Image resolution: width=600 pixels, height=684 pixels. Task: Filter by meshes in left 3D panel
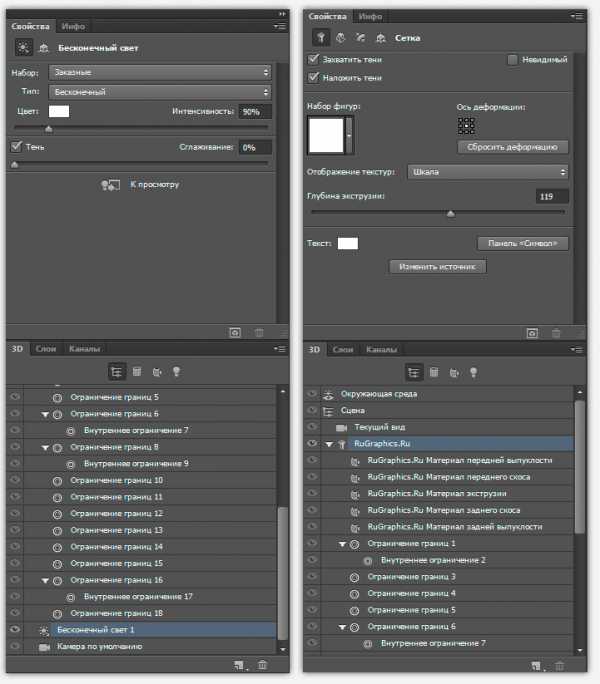(137, 371)
